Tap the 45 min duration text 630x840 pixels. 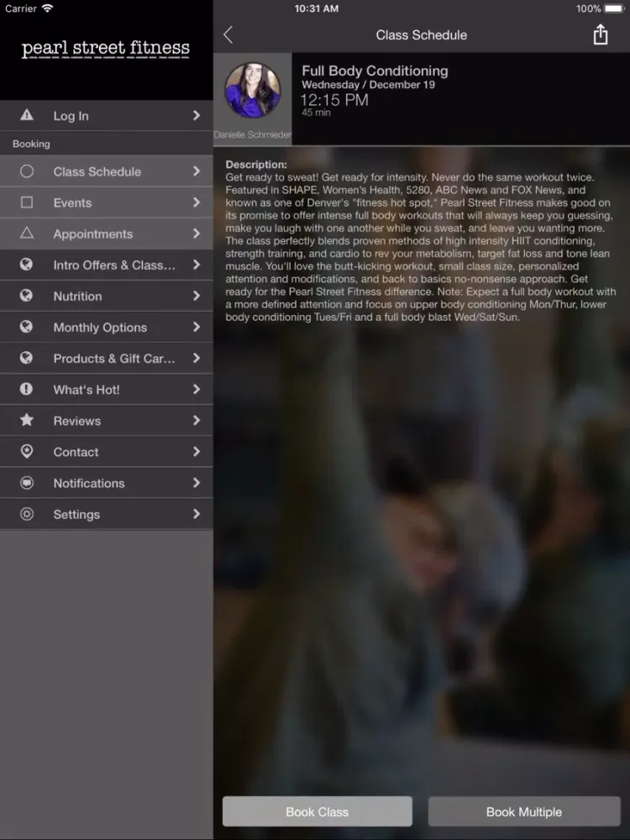click(316, 113)
